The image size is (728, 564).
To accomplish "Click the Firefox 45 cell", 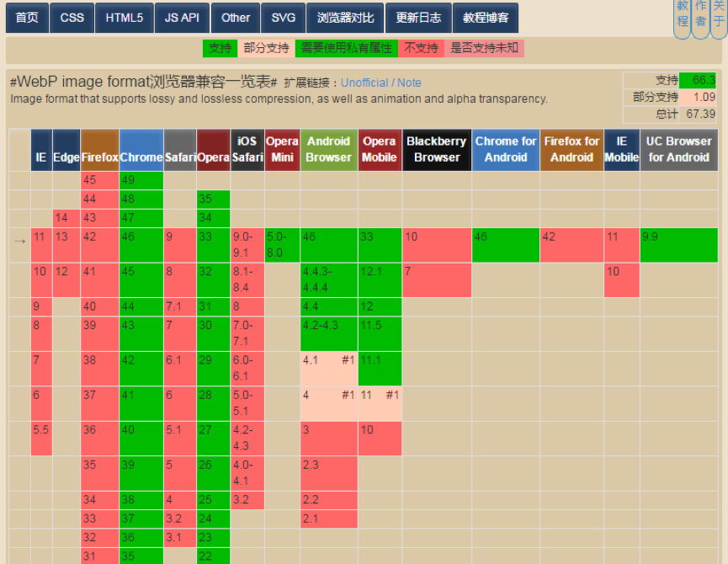I will (x=100, y=180).
